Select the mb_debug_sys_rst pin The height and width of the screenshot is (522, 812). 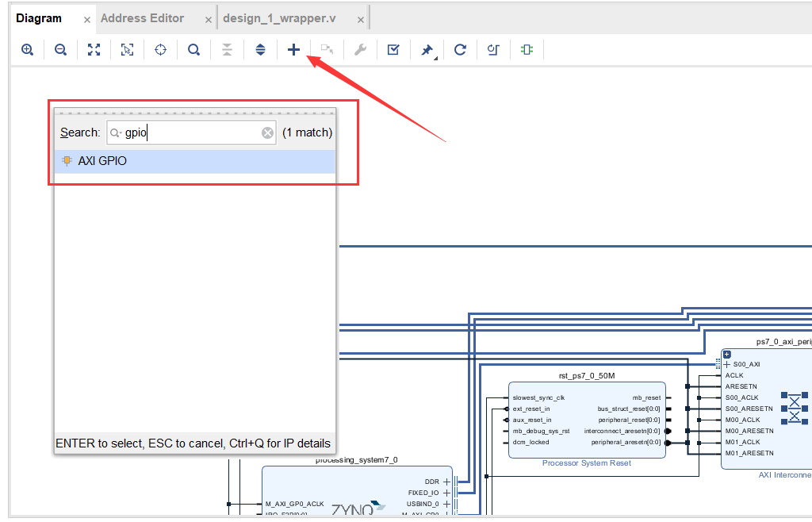click(x=541, y=431)
